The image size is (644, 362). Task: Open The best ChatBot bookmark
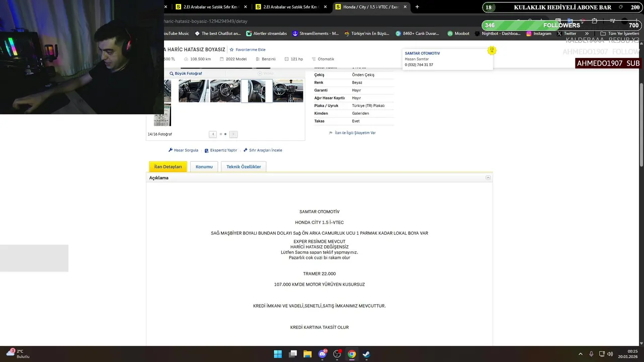pyautogui.click(x=217, y=34)
